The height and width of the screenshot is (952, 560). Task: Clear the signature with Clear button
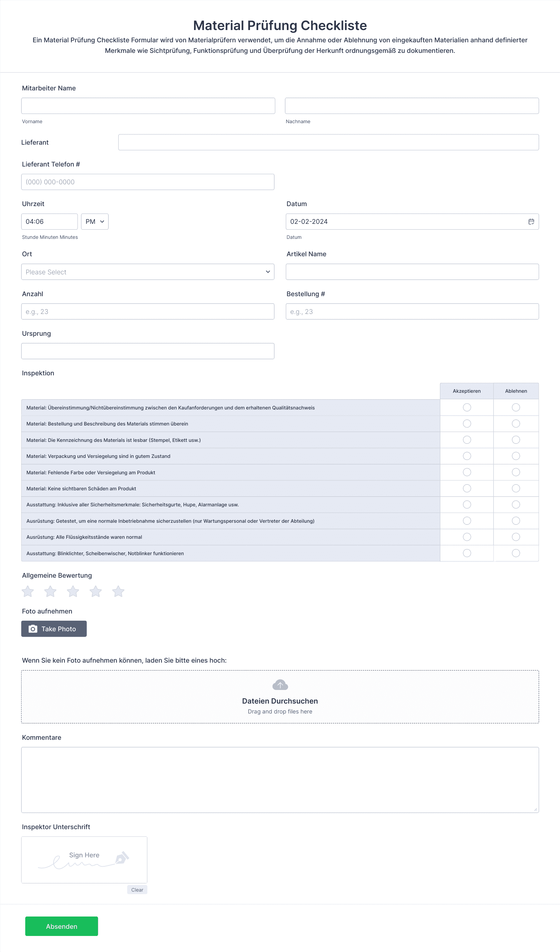click(137, 890)
